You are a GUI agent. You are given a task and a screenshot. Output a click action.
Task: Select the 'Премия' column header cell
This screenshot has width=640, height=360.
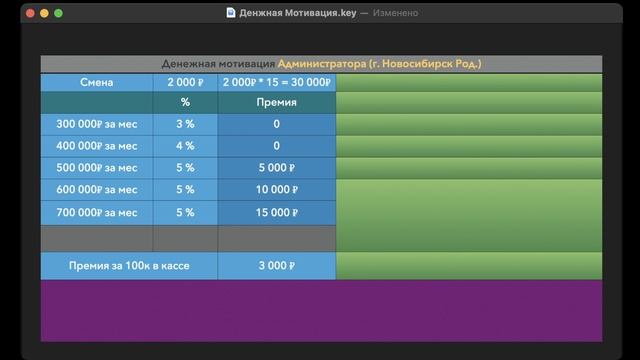click(277, 102)
